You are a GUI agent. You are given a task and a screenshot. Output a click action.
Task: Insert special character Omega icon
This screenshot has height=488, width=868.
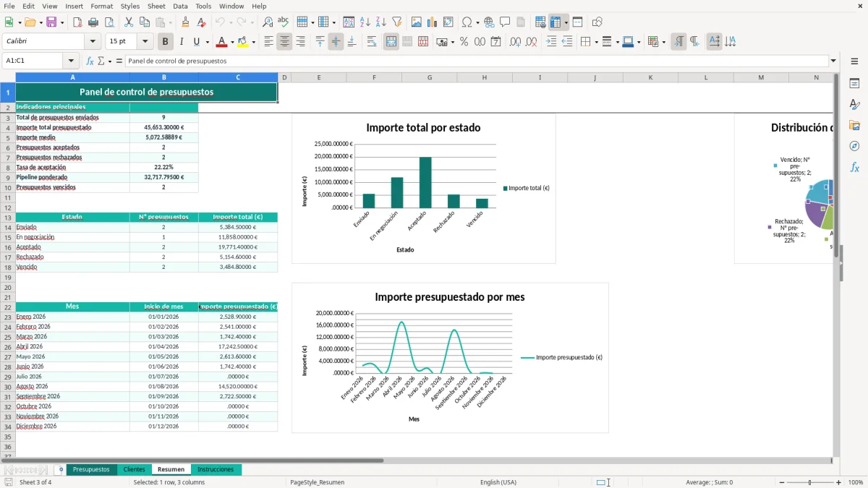coord(467,22)
